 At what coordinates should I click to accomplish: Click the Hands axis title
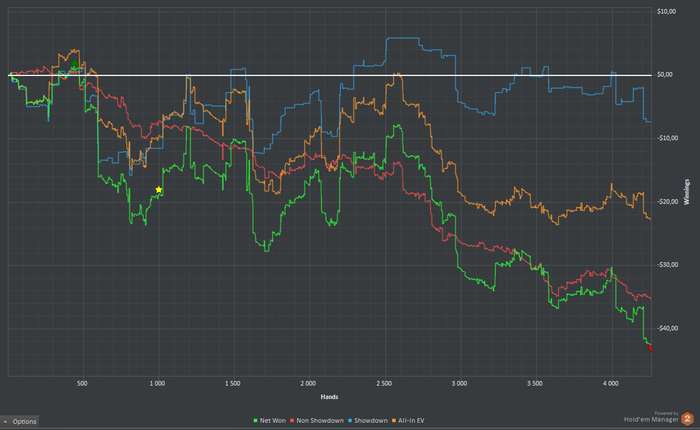(329, 397)
